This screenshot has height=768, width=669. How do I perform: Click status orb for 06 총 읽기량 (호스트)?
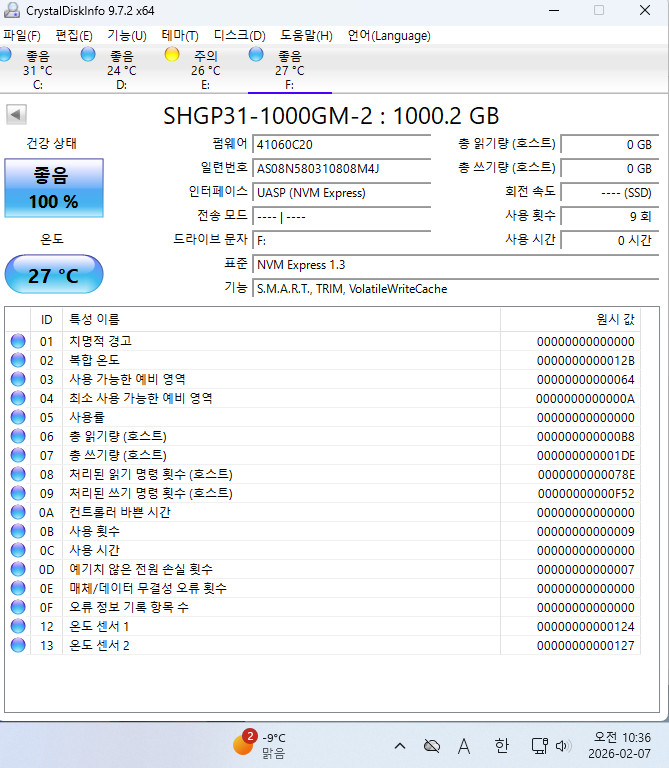(x=18, y=436)
